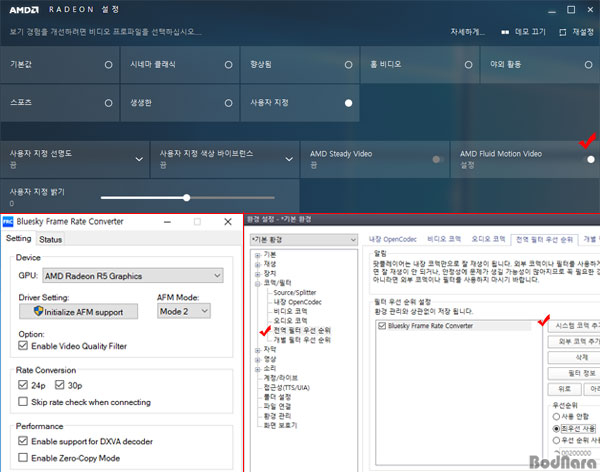Select the 홈 비디오 profile
The image size is (600, 472).
coord(420,65)
